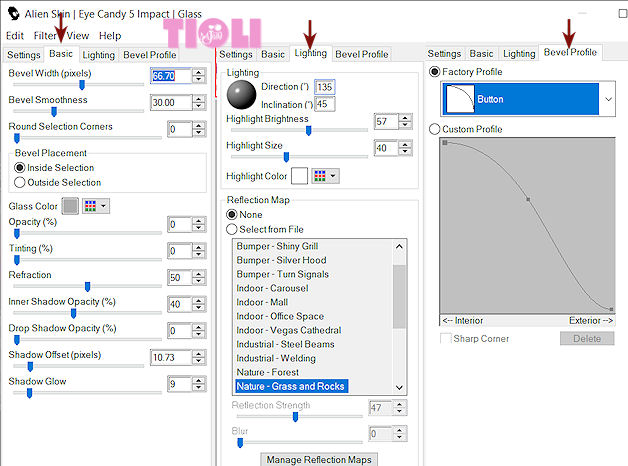The height and width of the screenshot is (466, 628).
Task: Click the middle control point on profile curve
Action: [528, 199]
